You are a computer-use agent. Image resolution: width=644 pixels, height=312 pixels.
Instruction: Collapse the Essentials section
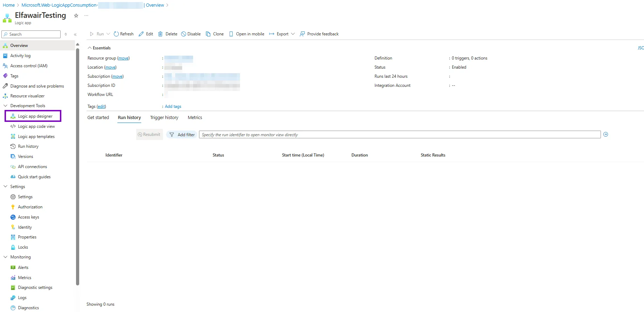pyautogui.click(x=90, y=48)
